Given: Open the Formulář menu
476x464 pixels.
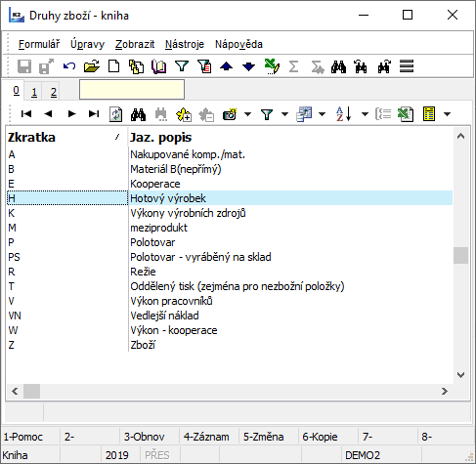Looking at the screenshot, I should coord(39,44).
